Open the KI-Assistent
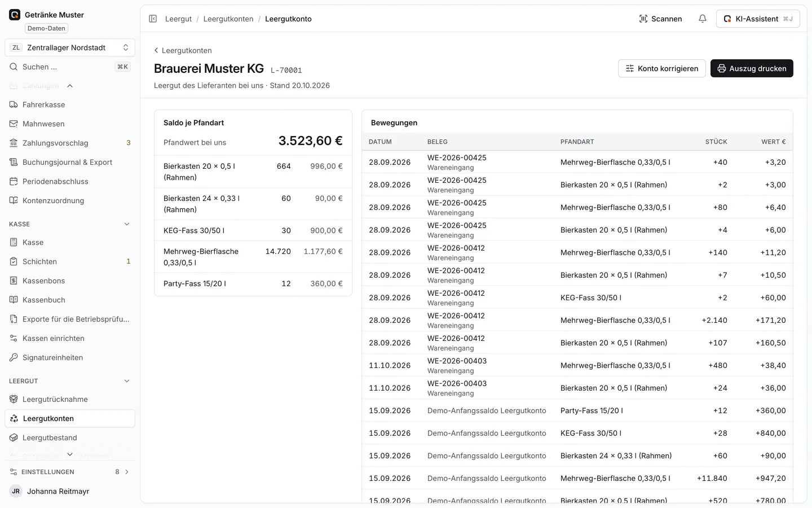 coord(758,19)
